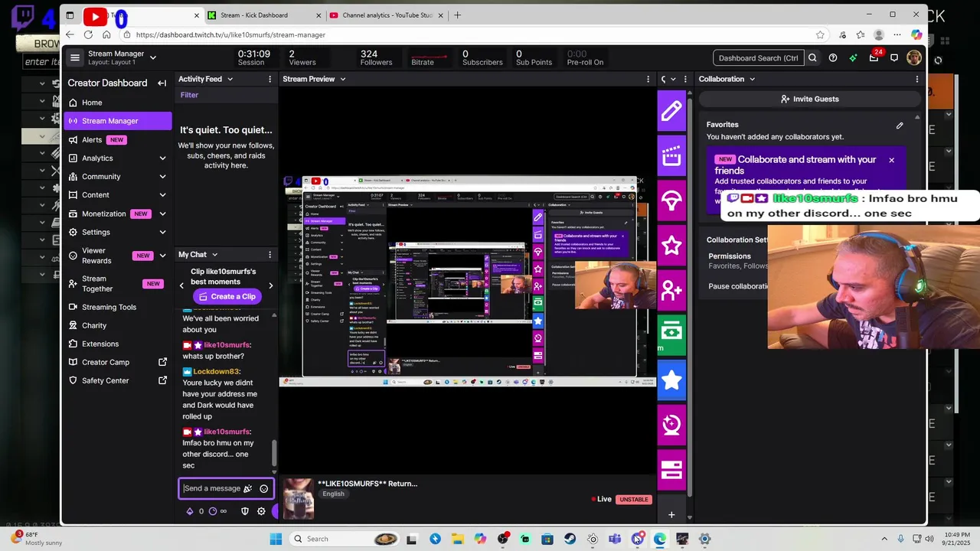Expand the Viewer Rewards sidebar section

pos(162,256)
